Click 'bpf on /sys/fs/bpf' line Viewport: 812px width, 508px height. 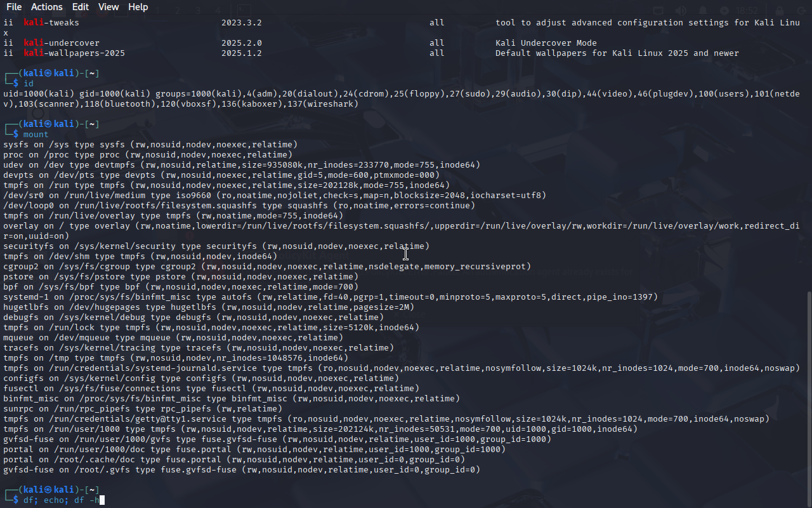tap(181, 287)
